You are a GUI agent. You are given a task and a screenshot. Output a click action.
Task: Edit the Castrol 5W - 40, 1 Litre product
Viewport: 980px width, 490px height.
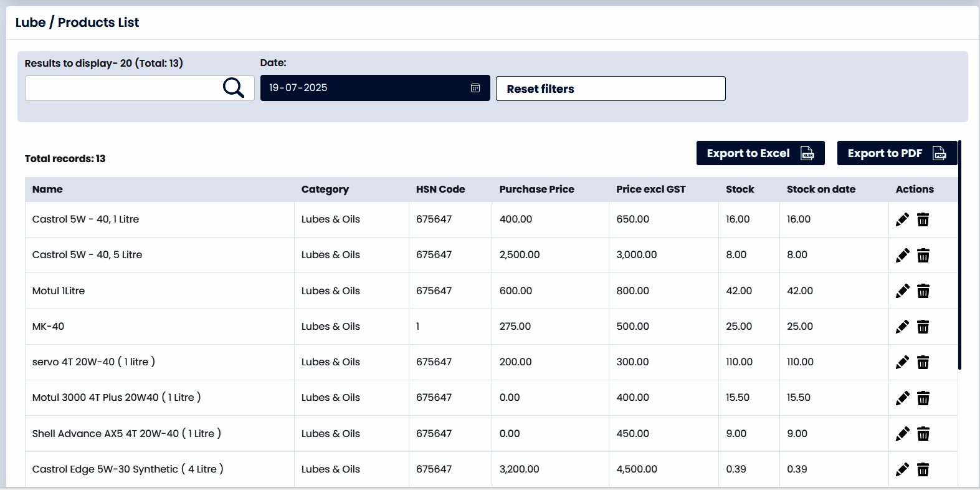click(x=902, y=219)
